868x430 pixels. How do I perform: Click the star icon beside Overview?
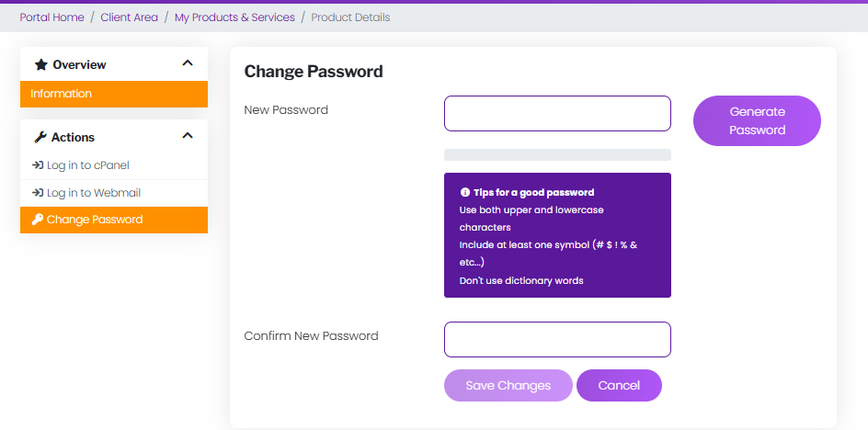coord(40,65)
